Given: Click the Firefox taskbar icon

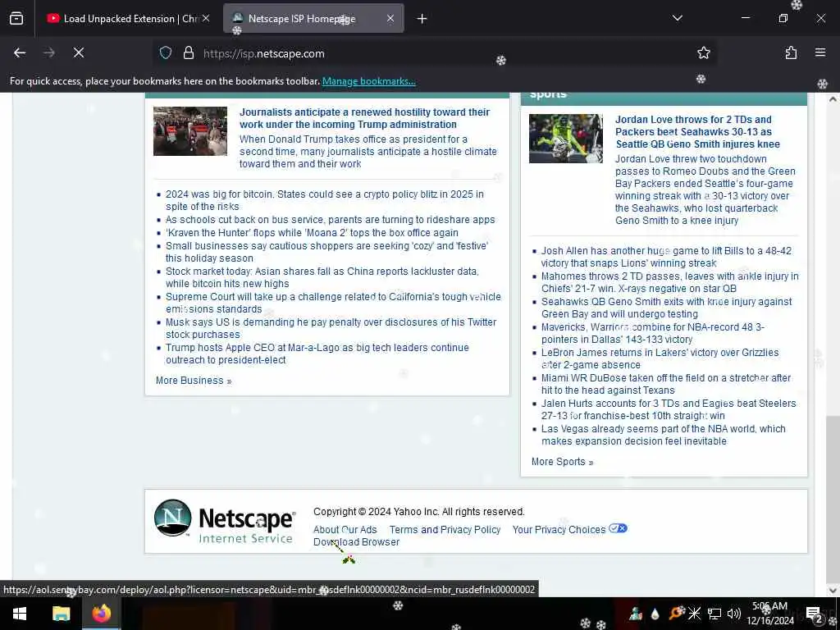Looking at the screenshot, I should [101, 614].
